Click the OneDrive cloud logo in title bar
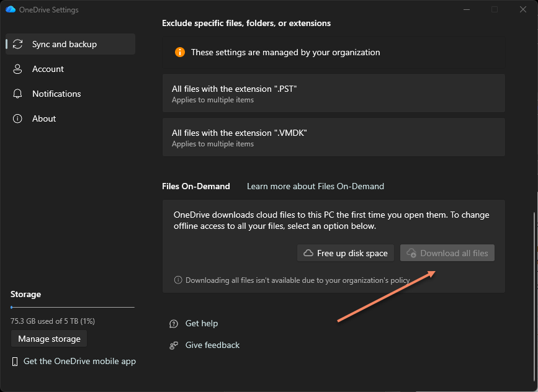This screenshot has width=538, height=392. click(11, 9)
